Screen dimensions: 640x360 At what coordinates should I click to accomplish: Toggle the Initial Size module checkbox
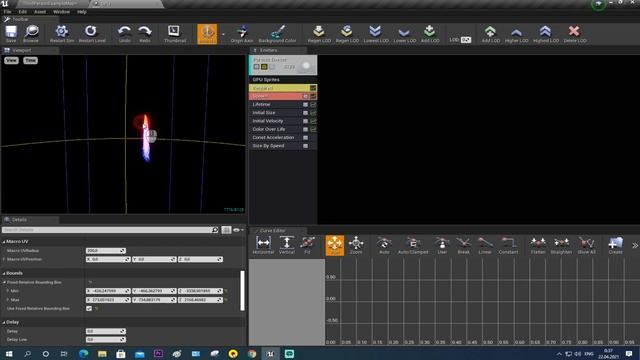305,113
